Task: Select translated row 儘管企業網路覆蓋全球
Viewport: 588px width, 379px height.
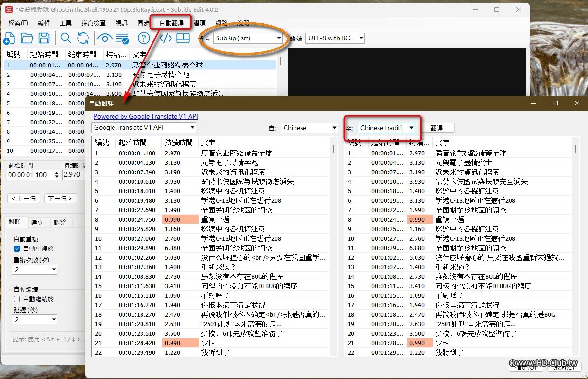Action: tap(459, 153)
